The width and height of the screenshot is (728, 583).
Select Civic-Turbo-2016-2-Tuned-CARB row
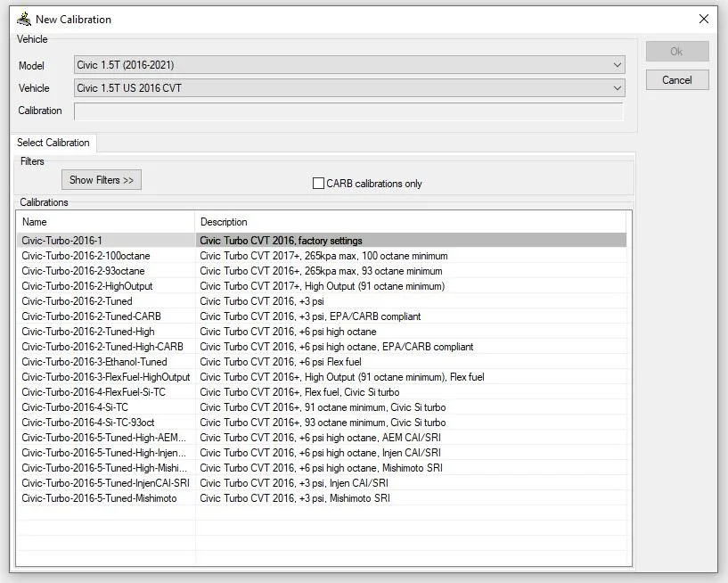tap(322, 316)
